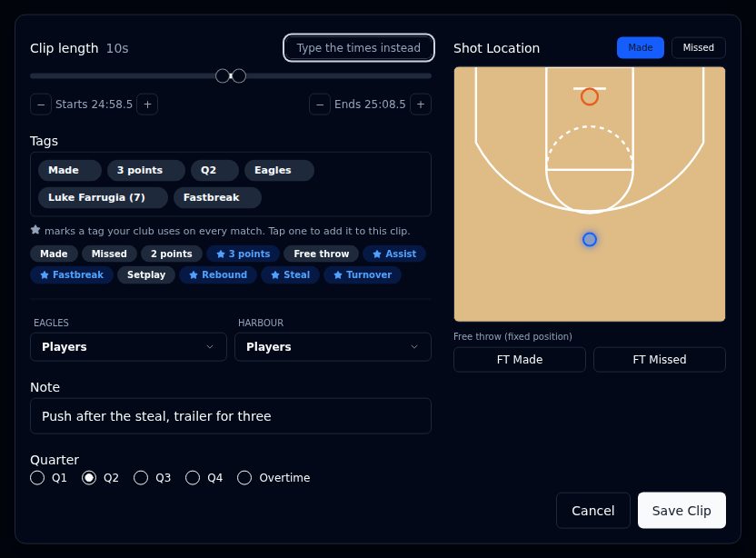Screen dimensions: 756x558
Task: Decrease clip start time with minus button
Action: click(41, 105)
